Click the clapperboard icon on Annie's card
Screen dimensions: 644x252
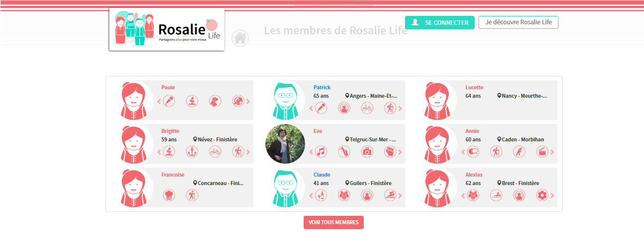click(542, 152)
